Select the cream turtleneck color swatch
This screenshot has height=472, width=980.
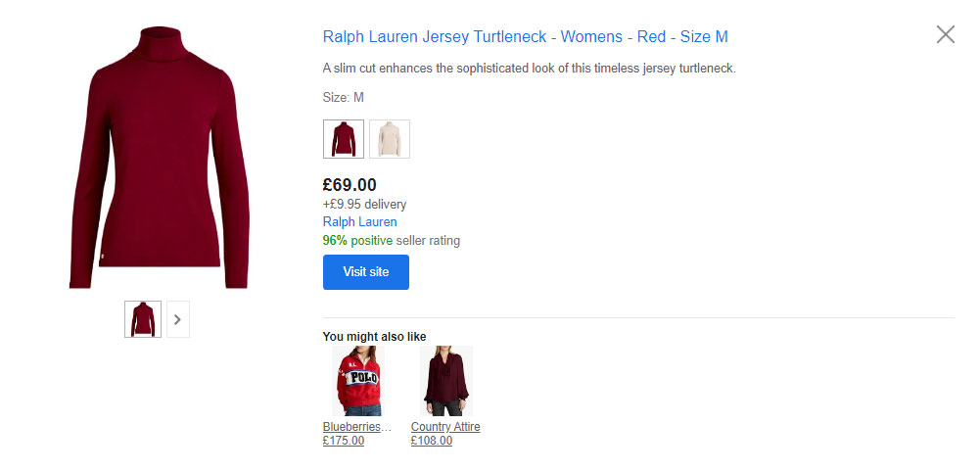[390, 139]
